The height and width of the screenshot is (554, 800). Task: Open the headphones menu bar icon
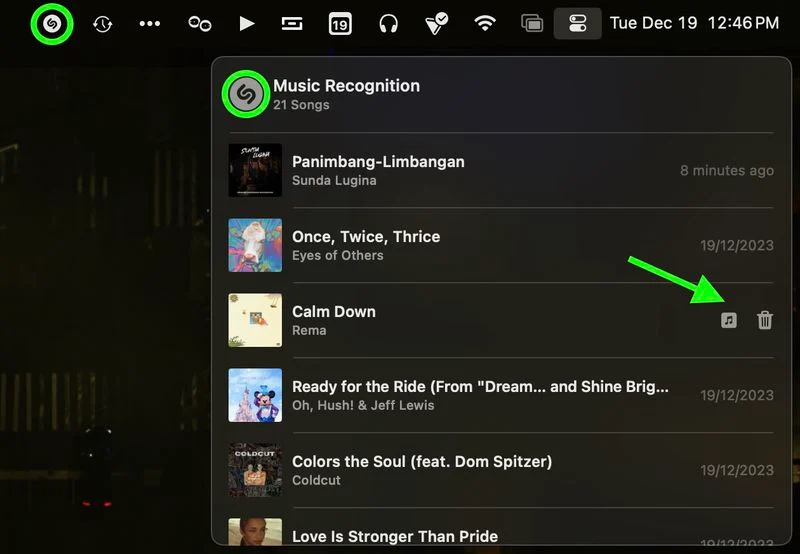tap(388, 23)
